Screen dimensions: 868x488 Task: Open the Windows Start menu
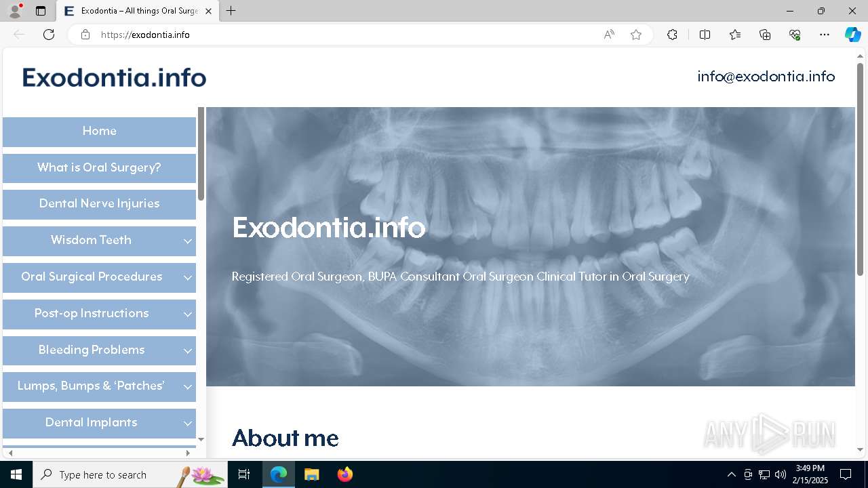click(x=16, y=474)
